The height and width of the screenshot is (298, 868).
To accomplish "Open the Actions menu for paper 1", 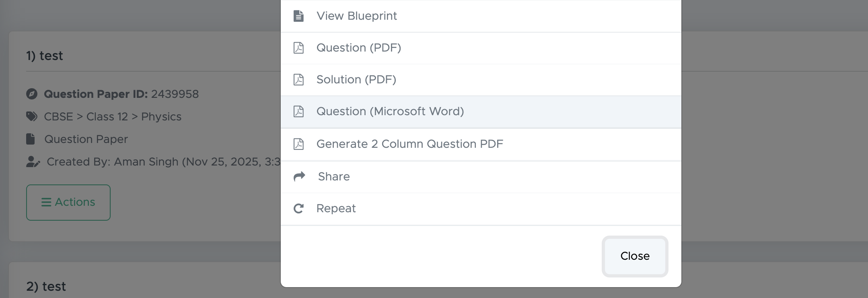I will point(68,202).
